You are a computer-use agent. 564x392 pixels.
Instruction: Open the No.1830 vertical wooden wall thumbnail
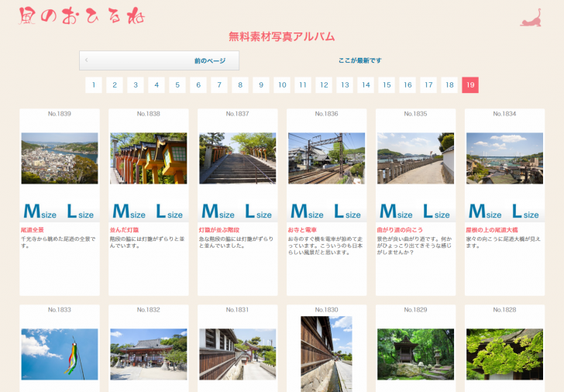click(x=327, y=354)
